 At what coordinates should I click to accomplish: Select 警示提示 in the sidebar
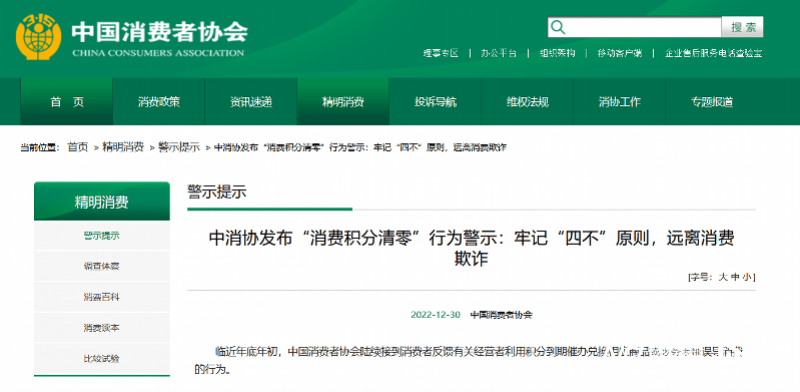tap(102, 236)
